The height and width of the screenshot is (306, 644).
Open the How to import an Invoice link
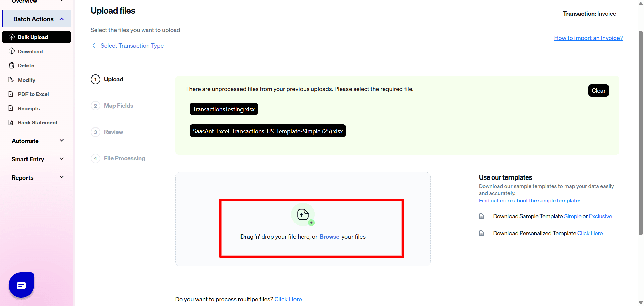(588, 38)
